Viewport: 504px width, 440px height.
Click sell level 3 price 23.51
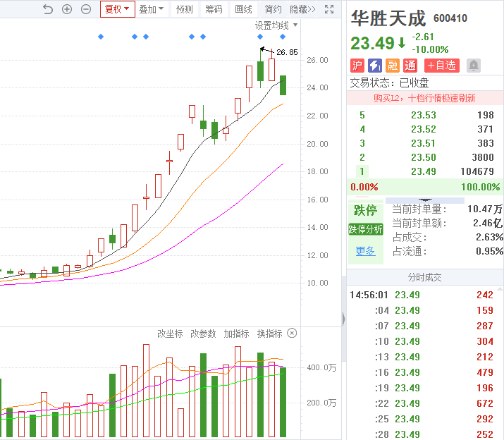click(424, 143)
